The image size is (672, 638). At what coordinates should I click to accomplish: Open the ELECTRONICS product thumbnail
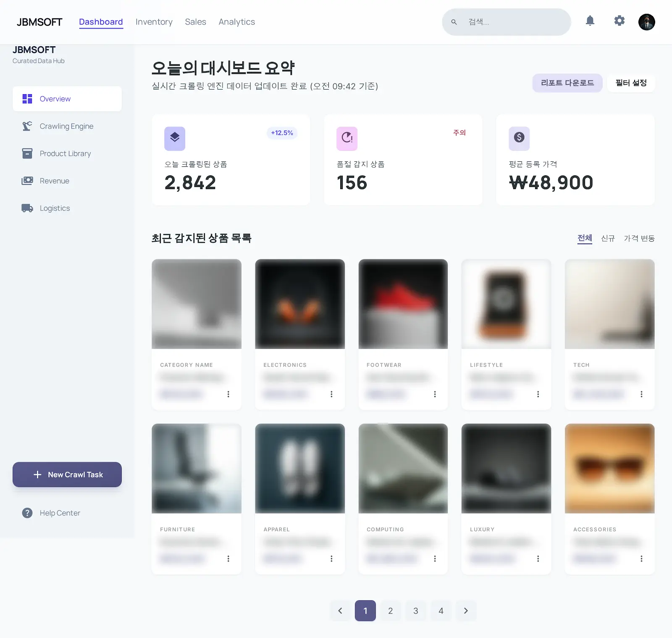(300, 304)
